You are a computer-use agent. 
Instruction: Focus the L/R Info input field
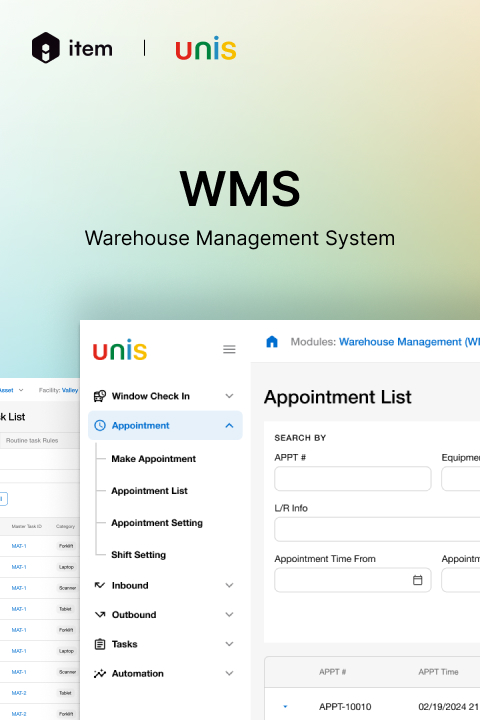click(377, 529)
